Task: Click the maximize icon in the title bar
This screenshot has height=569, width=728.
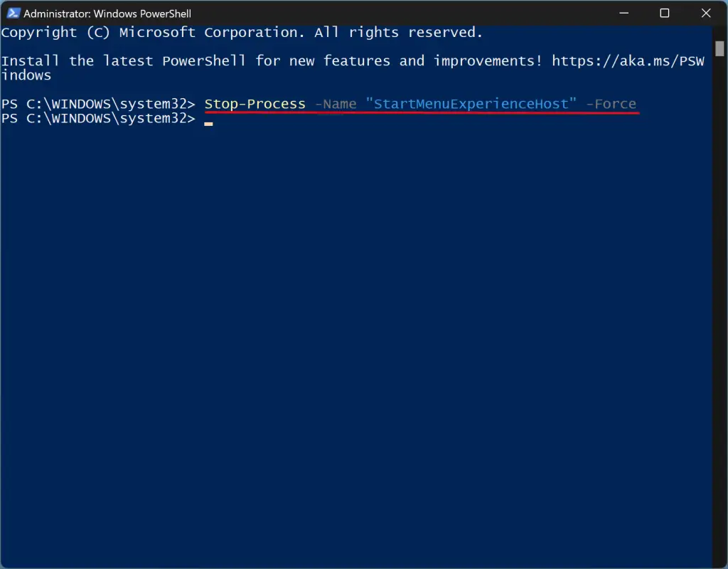Action: (665, 13)
